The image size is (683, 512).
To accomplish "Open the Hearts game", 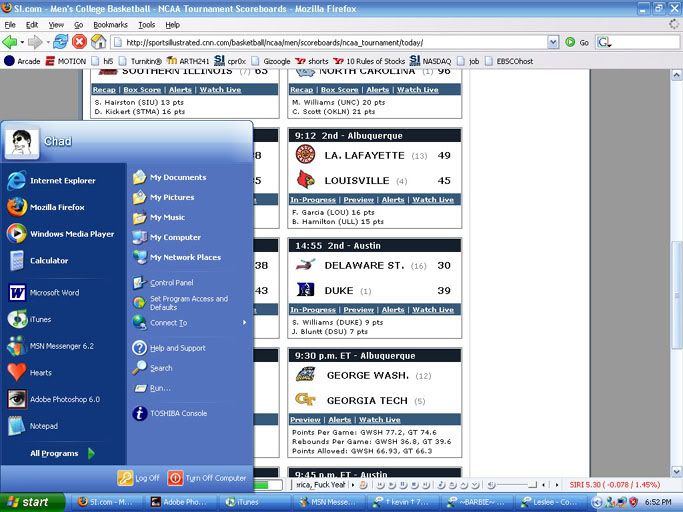I will tap(30, 373).
